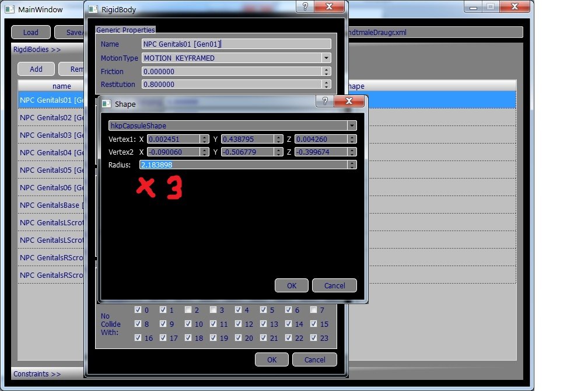This screenshot has height=391, width=588.
Task: Click Cancel in the Shape dialog
Action: [334, 285]
